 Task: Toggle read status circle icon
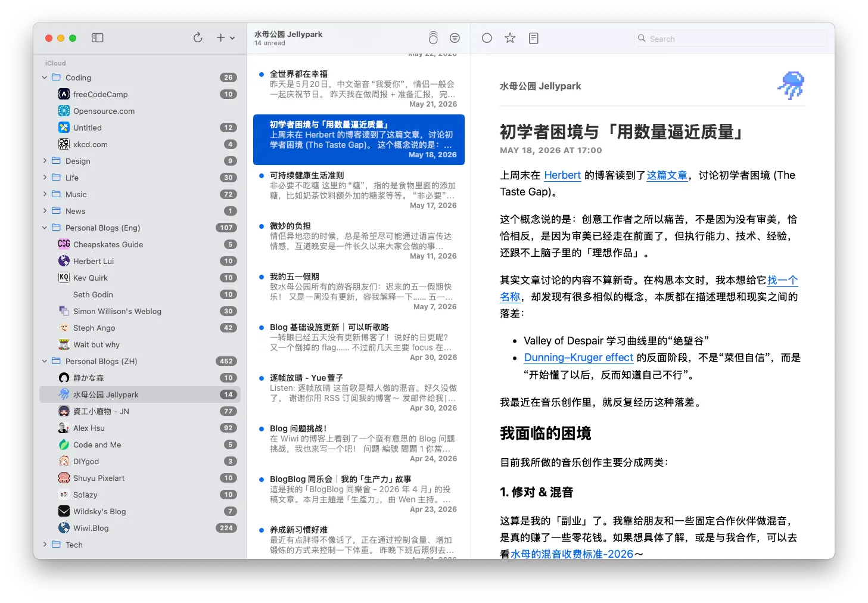(487, 38)
